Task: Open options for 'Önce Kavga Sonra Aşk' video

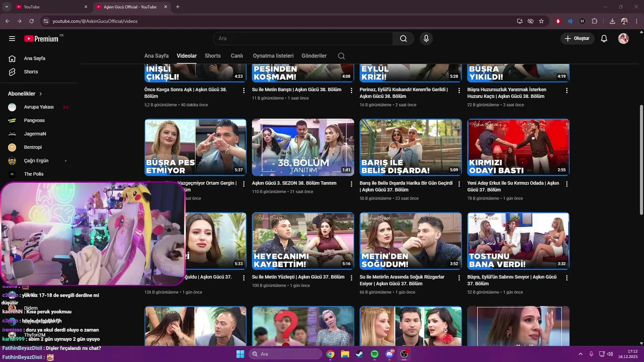Action: click(244, 90)
